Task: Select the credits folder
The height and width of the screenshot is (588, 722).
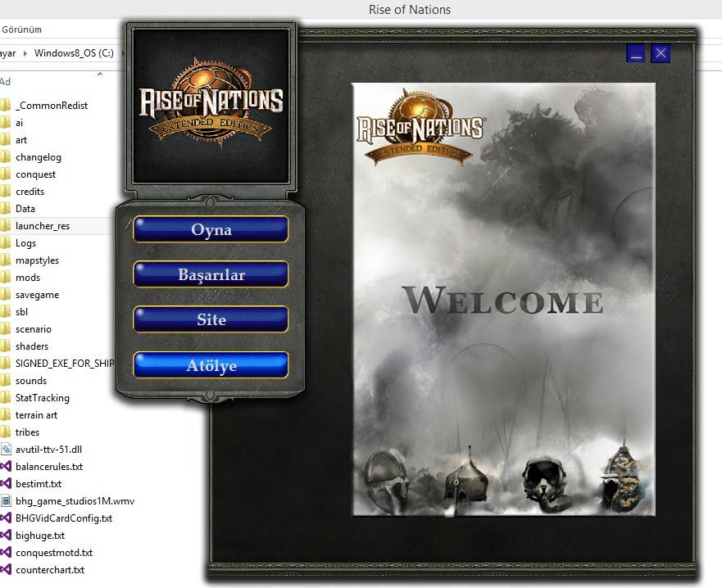Action: [x=30, y=192]
